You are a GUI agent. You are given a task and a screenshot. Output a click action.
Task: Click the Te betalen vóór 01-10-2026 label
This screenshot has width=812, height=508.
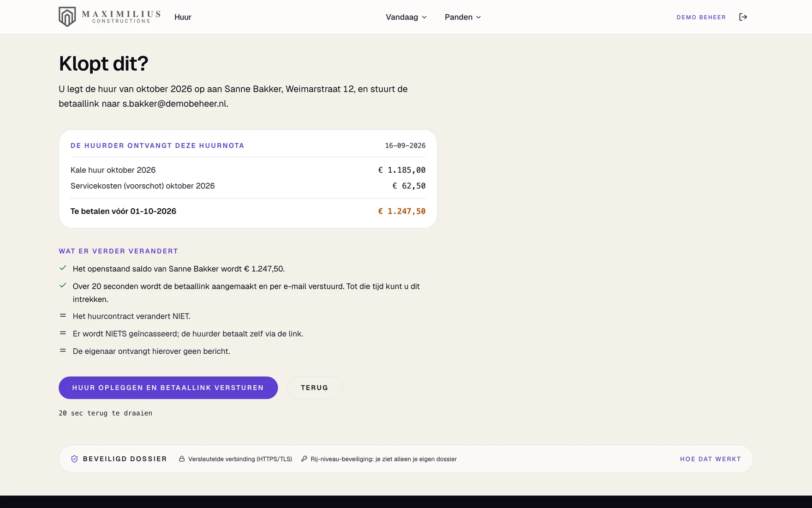pos(123,211)
